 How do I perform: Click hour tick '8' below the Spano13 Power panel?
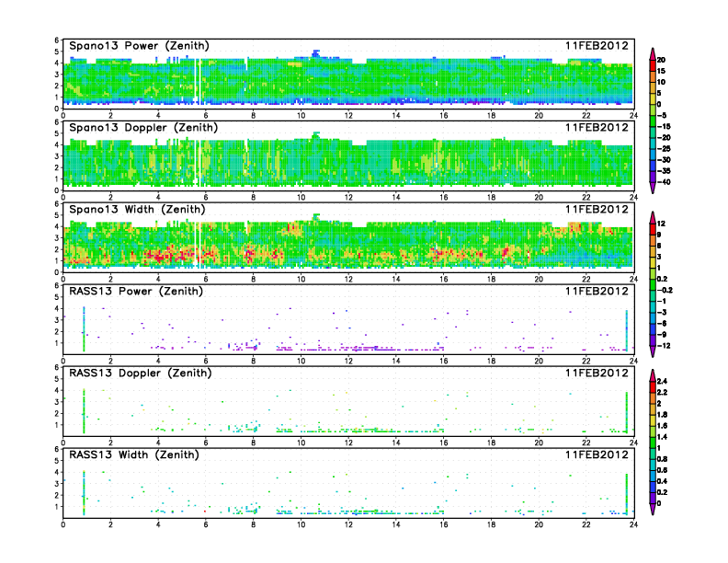(253, 116)
